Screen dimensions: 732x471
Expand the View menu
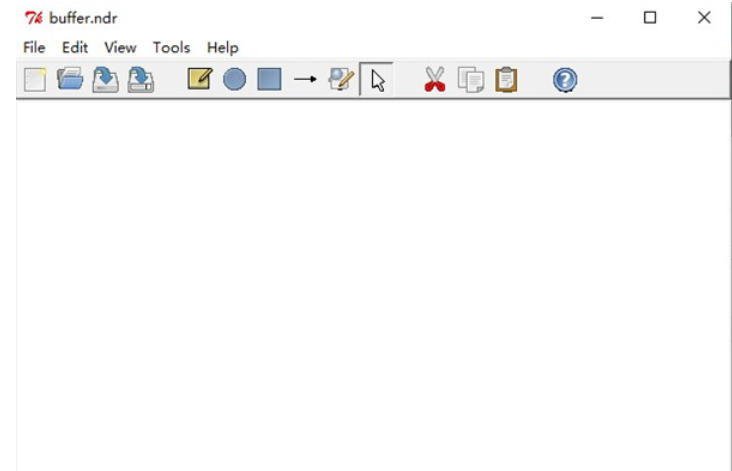pyautogui.click(x=120, y=47)
